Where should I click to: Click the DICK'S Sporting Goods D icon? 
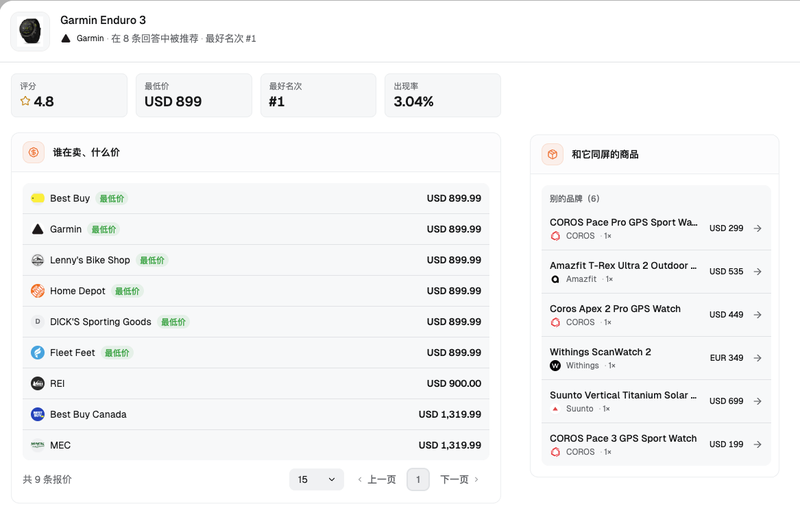click(38, 322)
